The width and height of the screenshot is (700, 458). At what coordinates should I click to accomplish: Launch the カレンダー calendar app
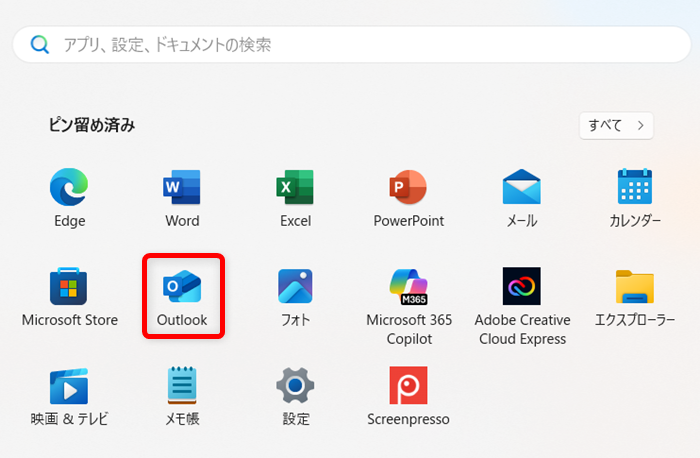point(635,187)
